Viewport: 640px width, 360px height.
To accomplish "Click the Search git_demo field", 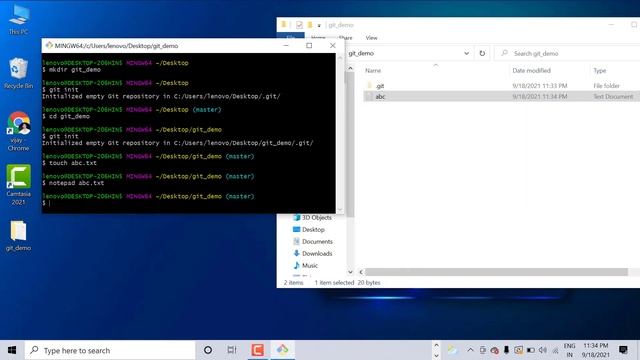I will (567, 53).
